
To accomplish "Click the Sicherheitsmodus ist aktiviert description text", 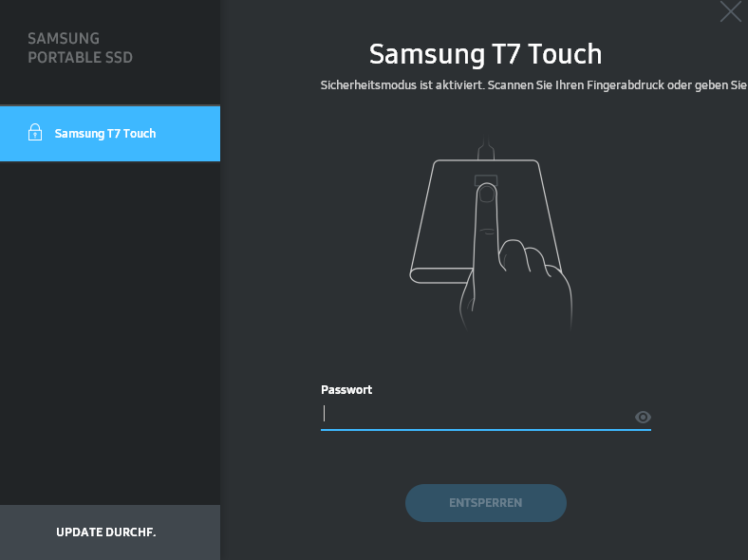I will [x=533, y=85].
